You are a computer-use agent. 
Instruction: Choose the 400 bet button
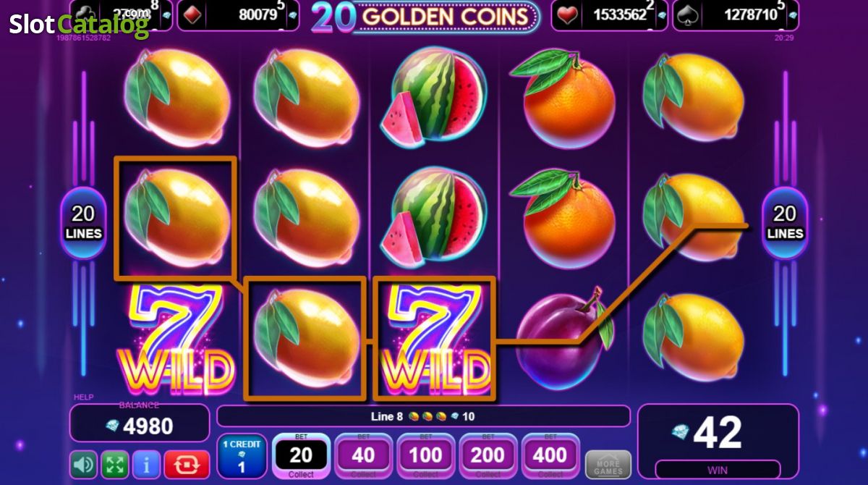[550, 457]
